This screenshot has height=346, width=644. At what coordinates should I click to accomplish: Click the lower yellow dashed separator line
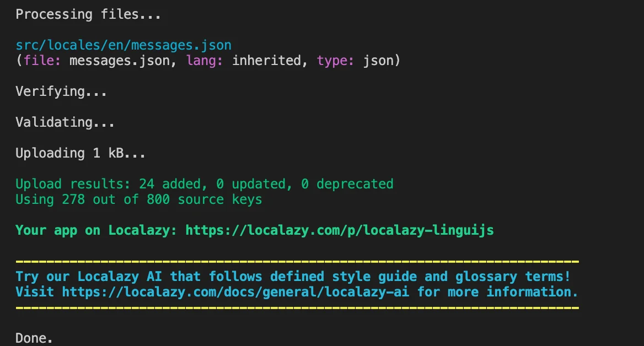tap(297, 307)
